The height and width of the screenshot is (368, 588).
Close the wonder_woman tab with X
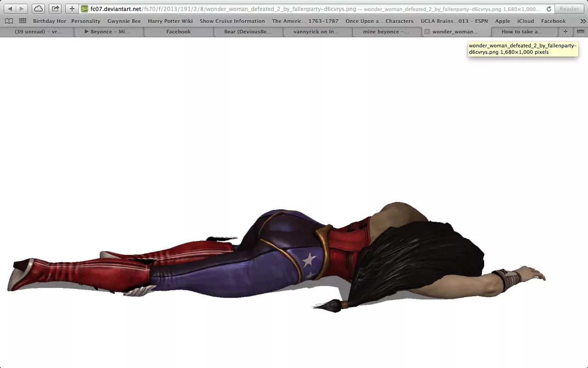point(427,32)
